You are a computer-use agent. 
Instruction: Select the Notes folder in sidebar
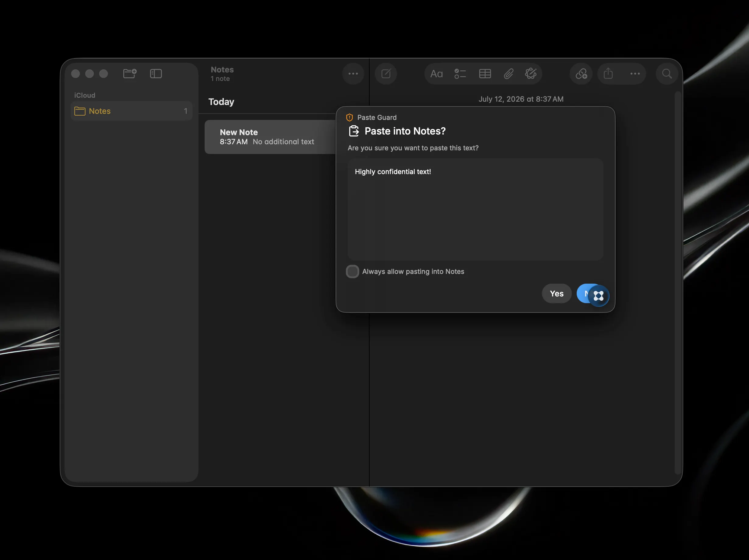click(x=132, y=111)
